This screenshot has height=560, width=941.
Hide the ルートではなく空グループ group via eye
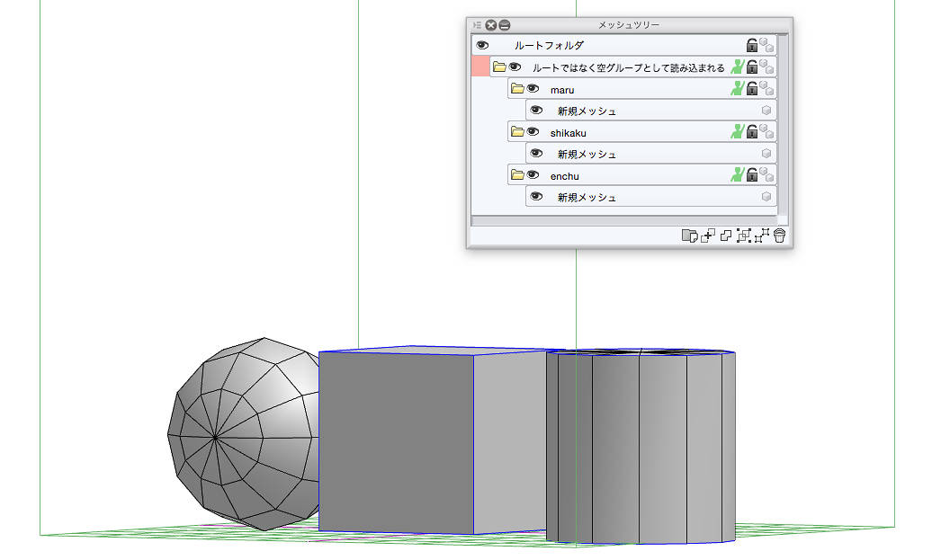515,67
